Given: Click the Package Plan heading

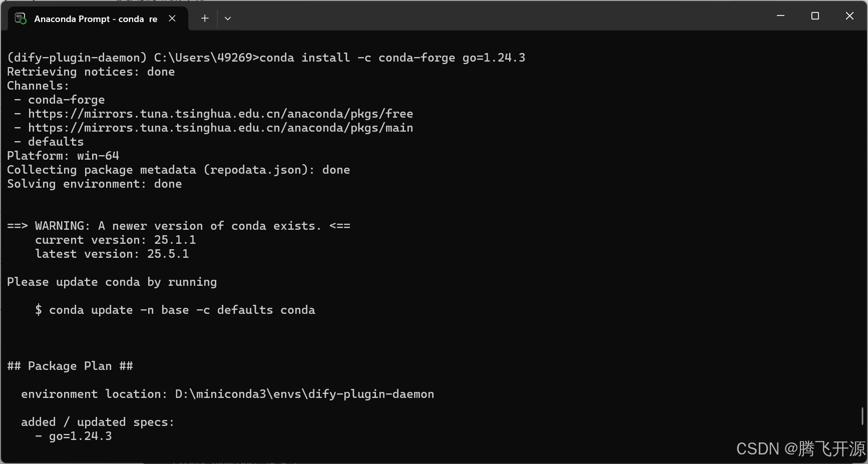Looking at the screenshot, I should pos(70,366).
